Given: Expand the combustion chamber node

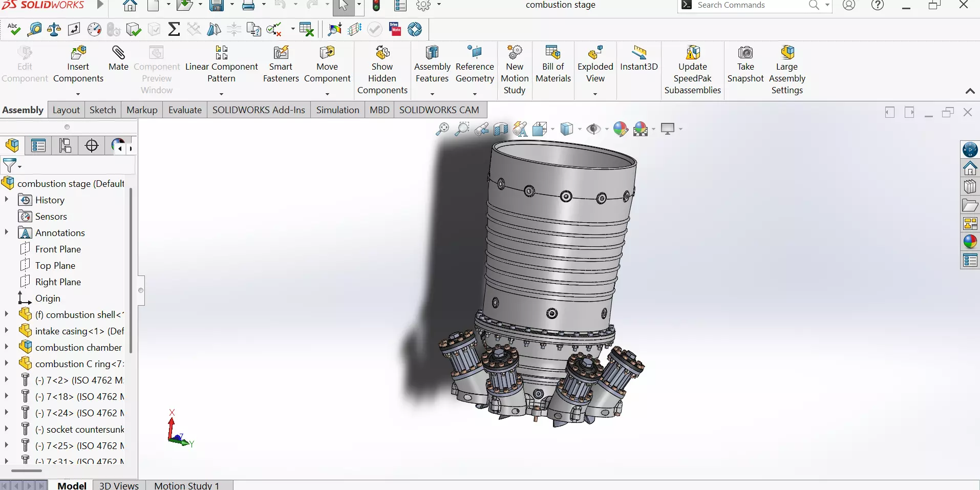Looking at the screenshot, I should point(7,347).
